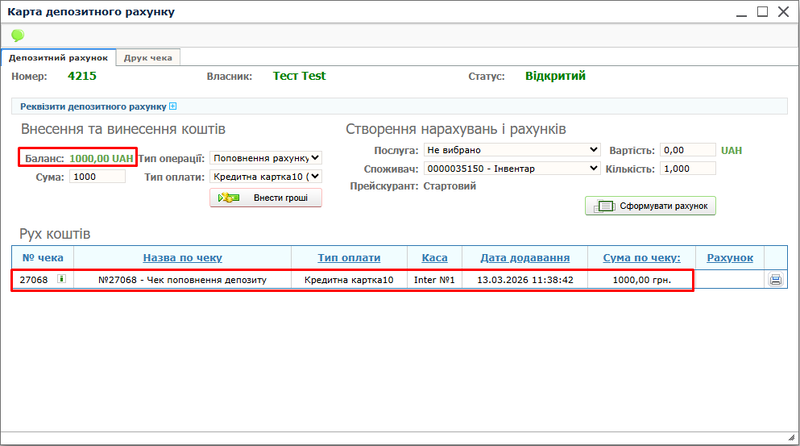Expand Реквізити депозитного рахунку section
The image size is (800, 446).
click(x=173, y=106)
